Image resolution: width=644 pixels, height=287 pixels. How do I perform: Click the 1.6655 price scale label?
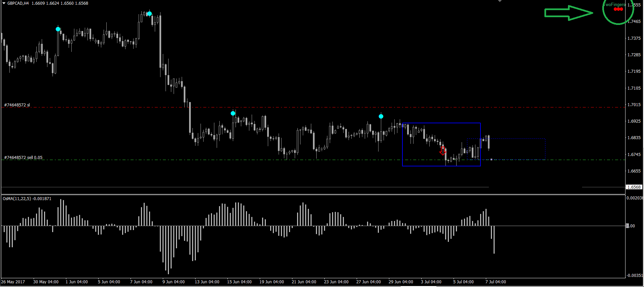pos(634,171)
